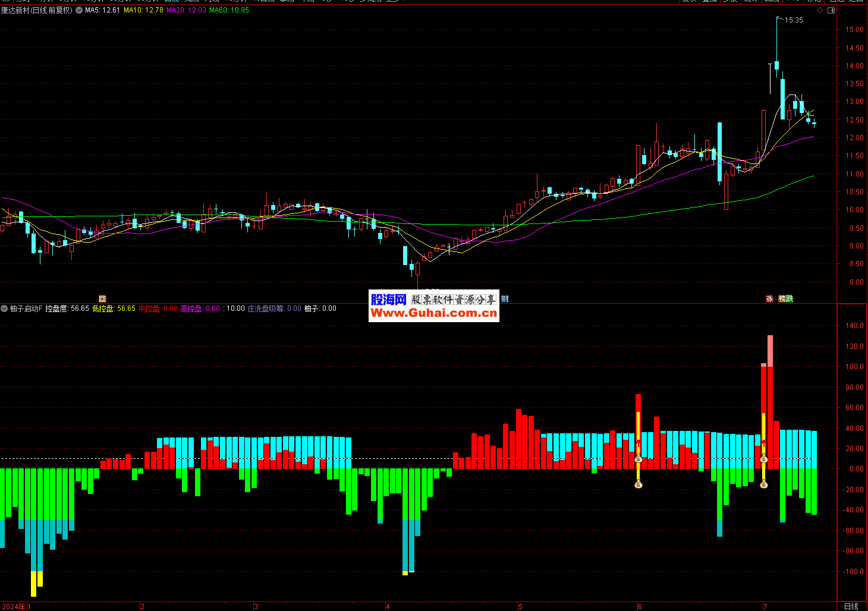
Task: Click the month 4 marker on time axis
Action: click(x=388, y=606)
